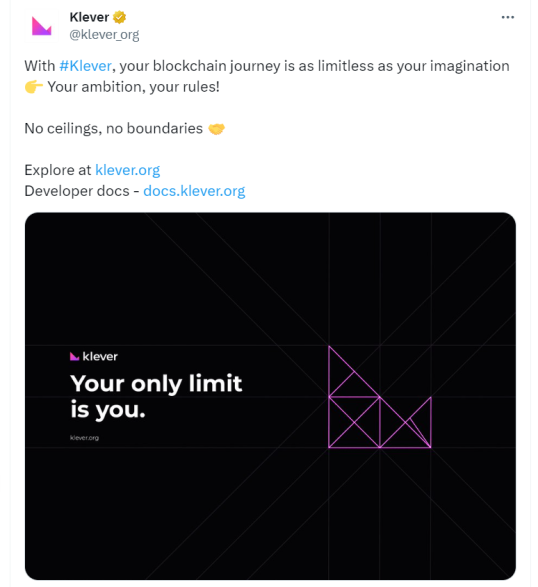Click 'Your ambition, your rules!' text
538x587 pixels.
(x=133, y=87)
